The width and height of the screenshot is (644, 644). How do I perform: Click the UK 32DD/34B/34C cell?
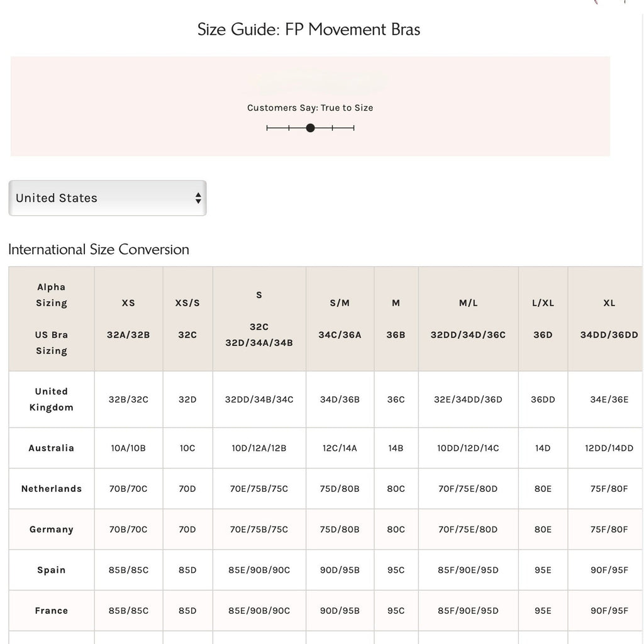[259, 399]
